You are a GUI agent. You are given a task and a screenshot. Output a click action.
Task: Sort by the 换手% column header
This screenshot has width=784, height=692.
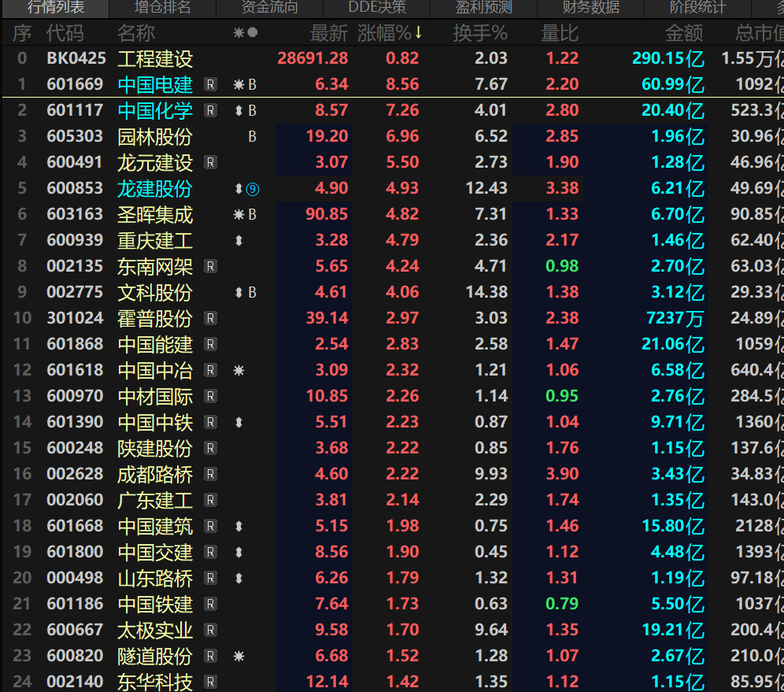(480, 33)
